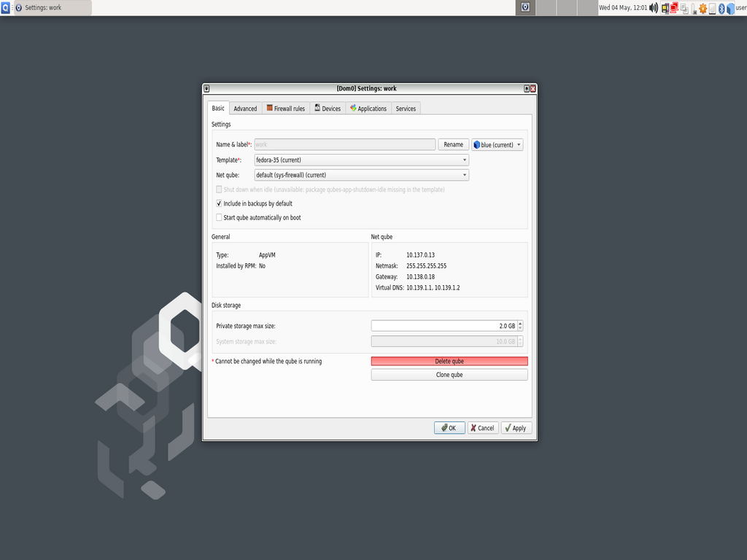Click the clock showing Wed 04 May

[623, 7]
